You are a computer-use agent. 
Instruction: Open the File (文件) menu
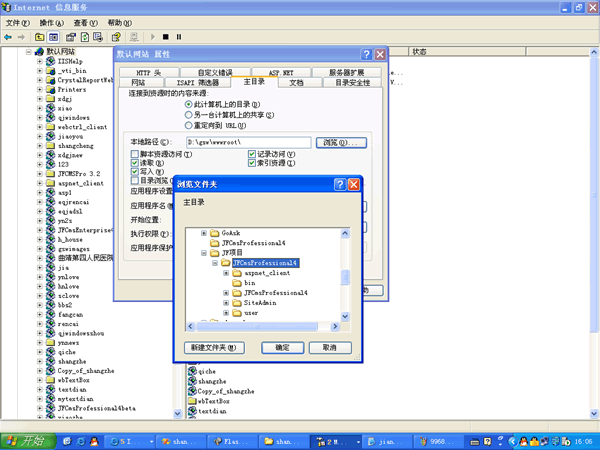point(18,23)
